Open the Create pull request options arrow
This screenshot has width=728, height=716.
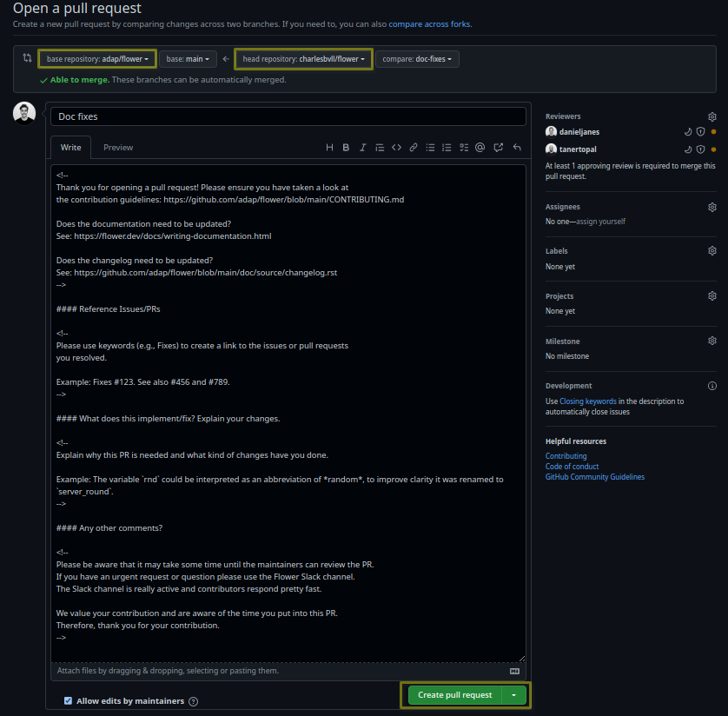(514, 695)
